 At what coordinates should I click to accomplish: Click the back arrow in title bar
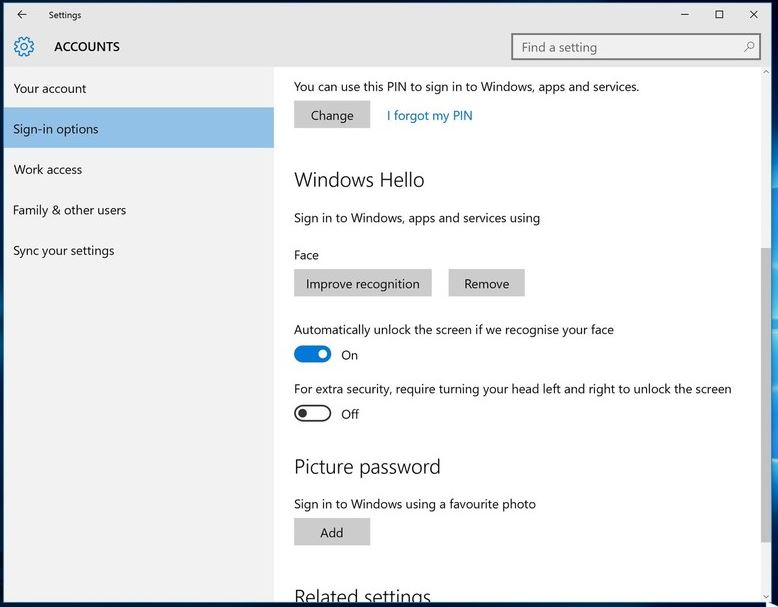(x=22, y=14)
